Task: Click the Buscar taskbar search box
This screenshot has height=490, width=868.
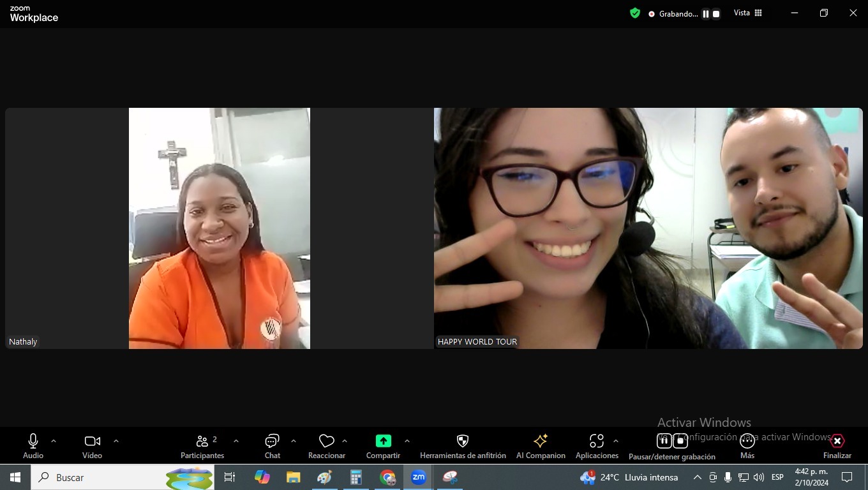Action: (x=123, y=477)
